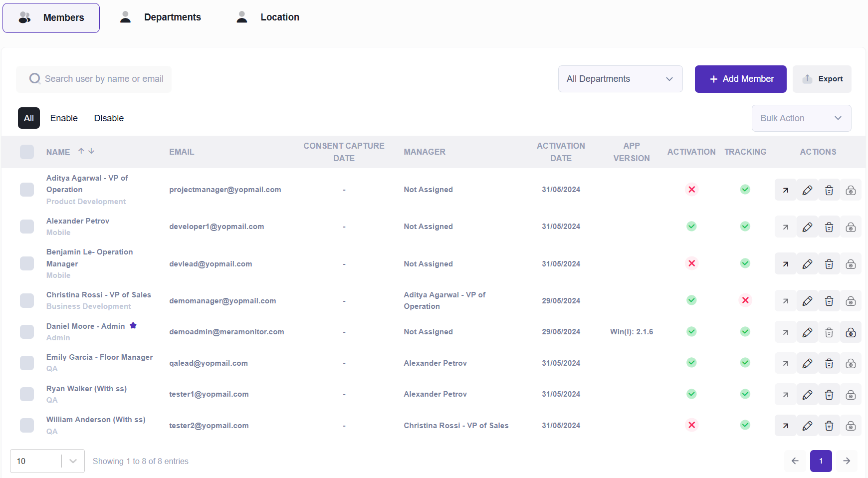Open details arrow for Aditya Agarwal row
This screenshot has width=868, height=478.
click(785, 190)
